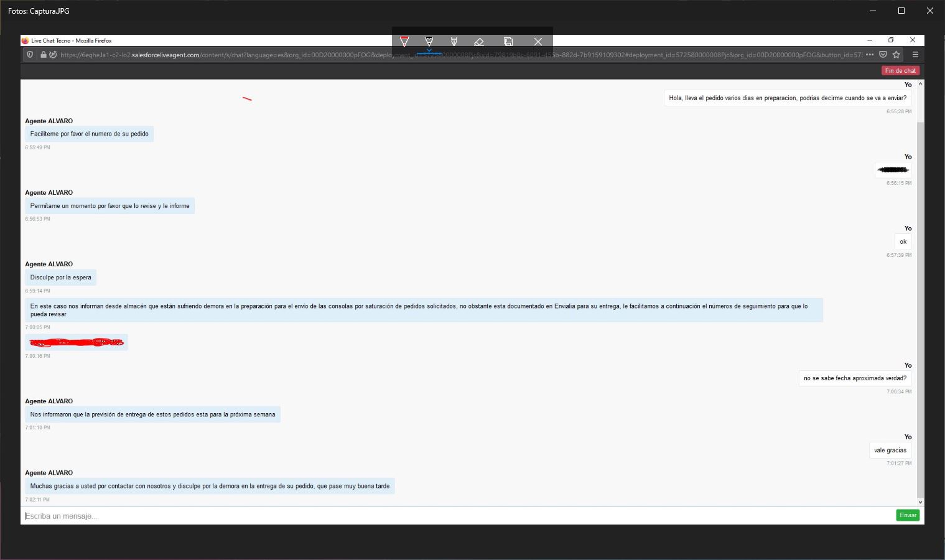Focus the 'Escriba un mensaje' input field
This screenshot has width=945, height=560.
[458, 516]
